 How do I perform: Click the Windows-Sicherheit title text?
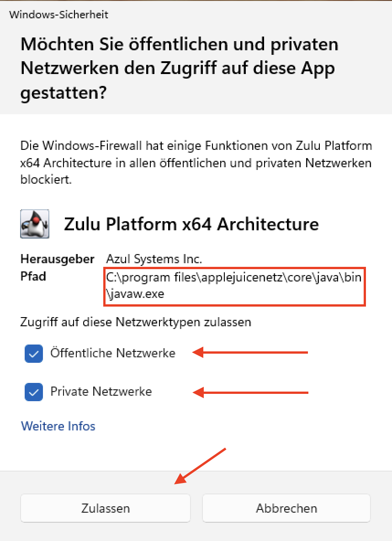coord(58,15)
